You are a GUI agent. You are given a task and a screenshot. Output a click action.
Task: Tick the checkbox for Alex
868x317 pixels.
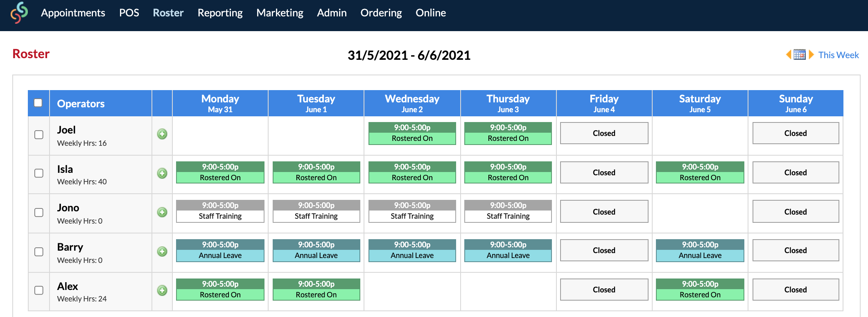(x=39, y=290)
